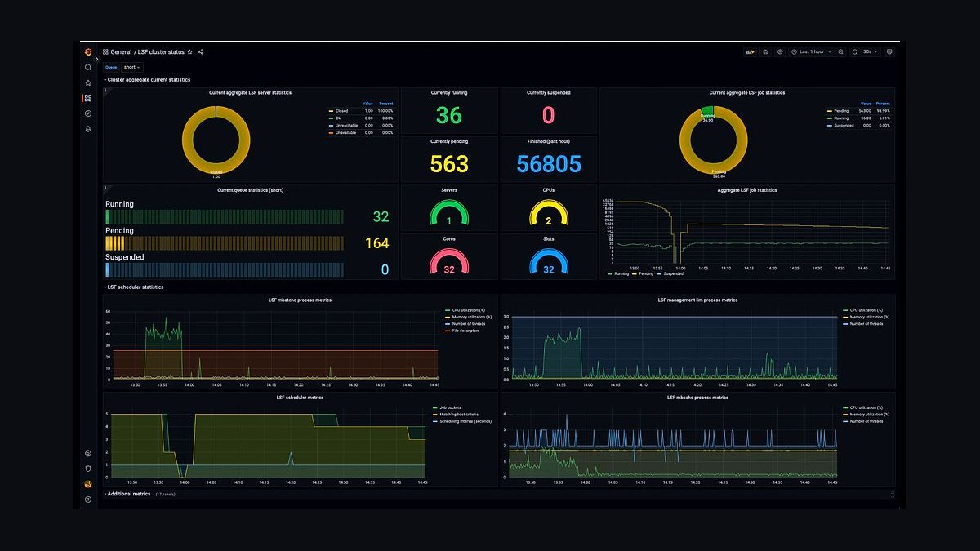980x551 pixels.
Task: Open the LSF mbatchd process metrics panel title
Action: (x=300, y=300)
